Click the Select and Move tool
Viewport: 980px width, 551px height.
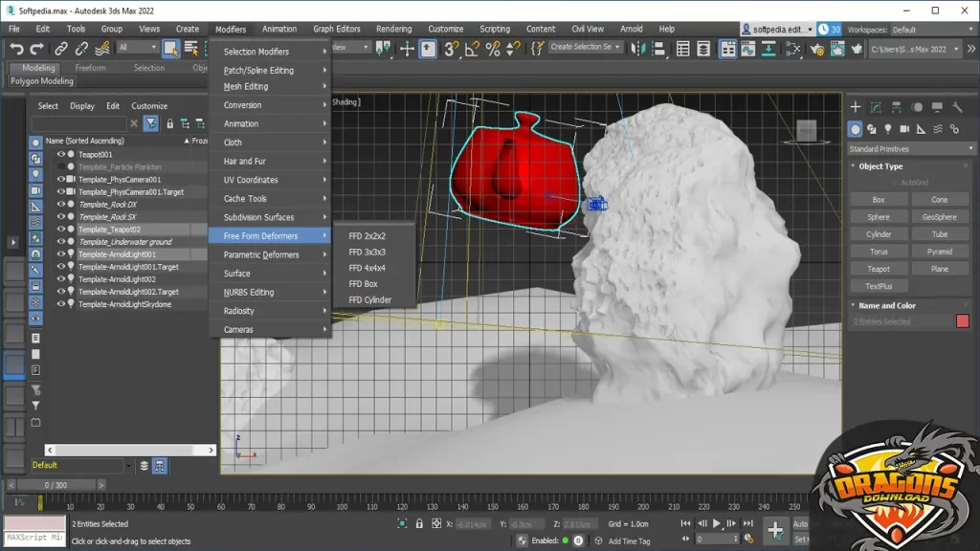tap(407, 48)
